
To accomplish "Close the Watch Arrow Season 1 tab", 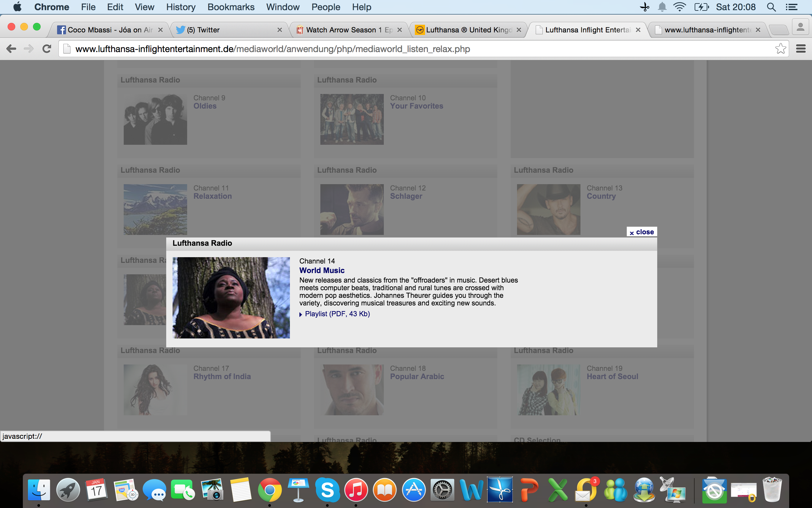I will click(399, 30).
